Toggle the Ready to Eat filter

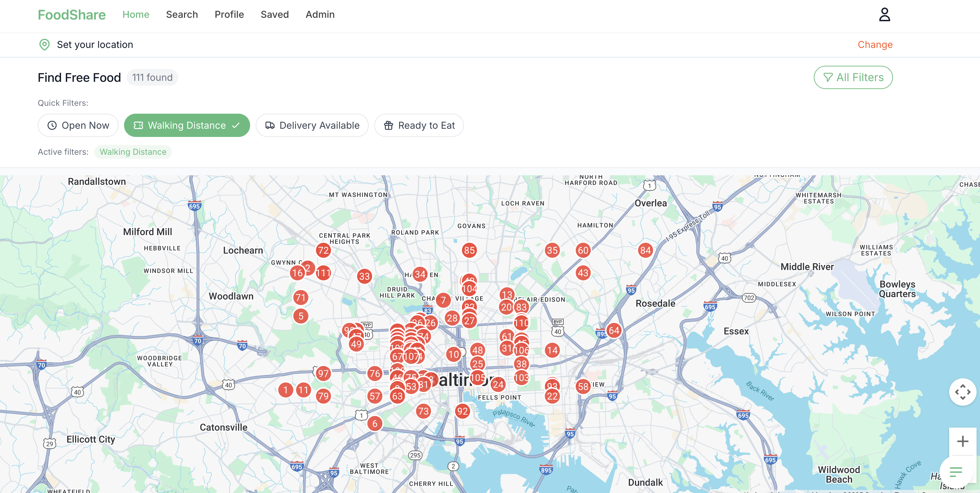419,125
